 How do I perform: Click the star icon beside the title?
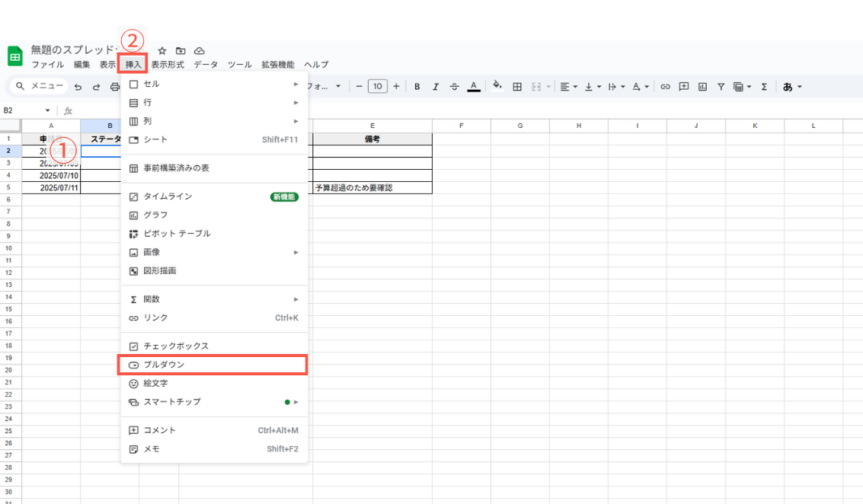coord(161,50)
